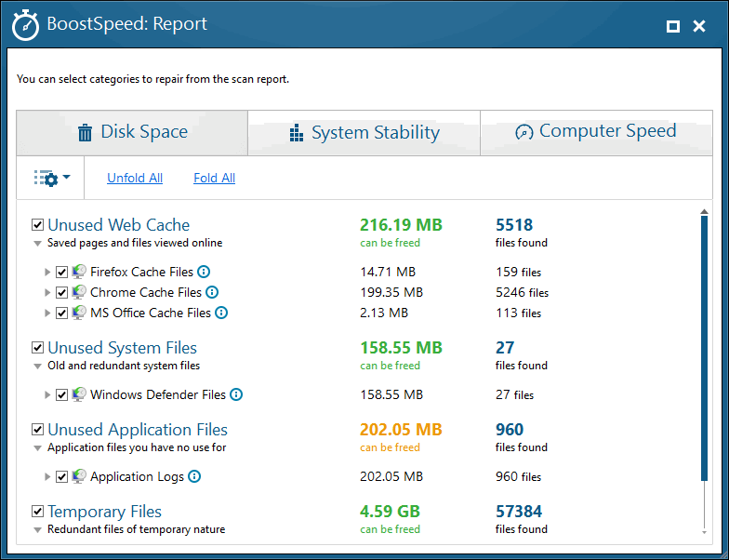Image resolution: width=729 pixels, height=560 pixels.
Task: Click the info icon beside Windows Defender Files
Action: [236, 394]
